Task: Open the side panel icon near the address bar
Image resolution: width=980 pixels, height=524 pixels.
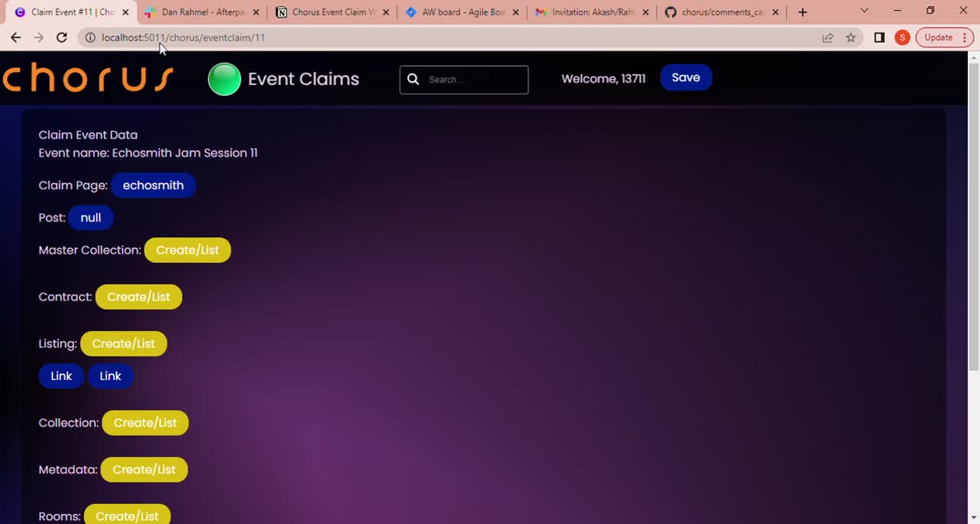Action: (879, 37)
